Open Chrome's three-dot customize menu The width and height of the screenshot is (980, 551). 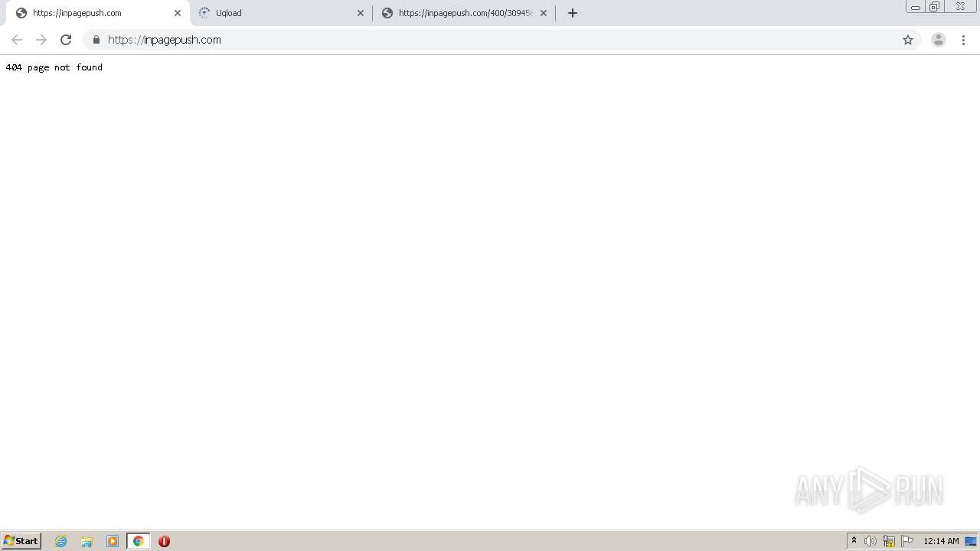[x=964, y=40]
